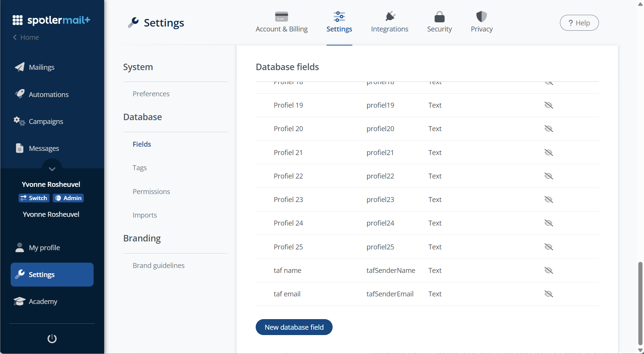644x354 pixels.
Task: Open the Integrations tab
Action: coord(389,23)
